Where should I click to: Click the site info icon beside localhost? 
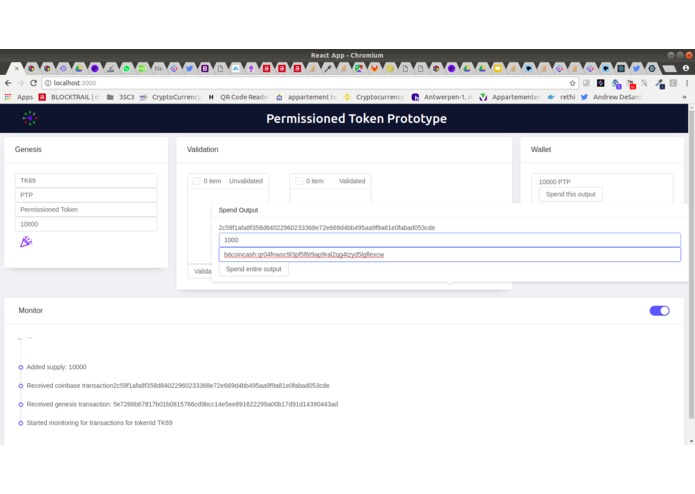[48, 83]
